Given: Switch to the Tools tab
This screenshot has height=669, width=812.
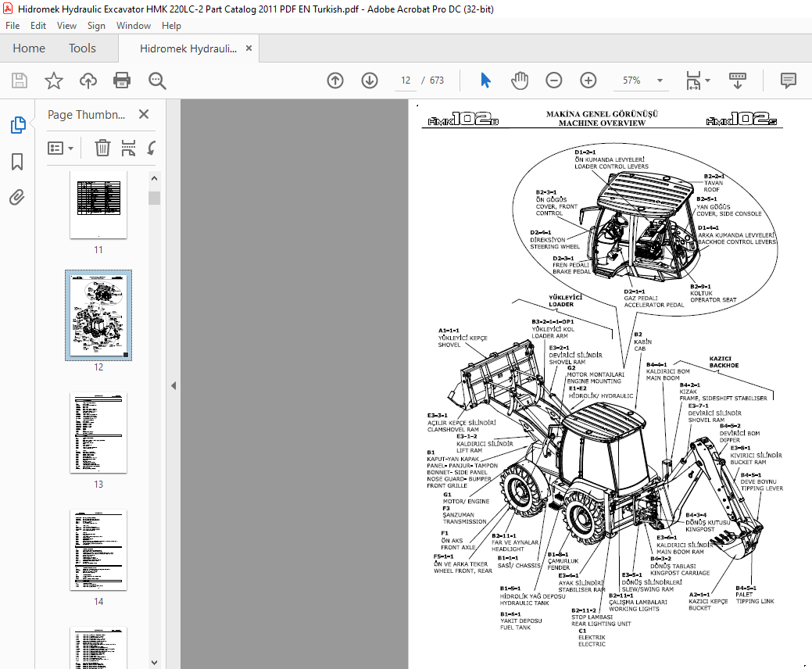Looking at the screenshot, I should click(x=82, y=48).
